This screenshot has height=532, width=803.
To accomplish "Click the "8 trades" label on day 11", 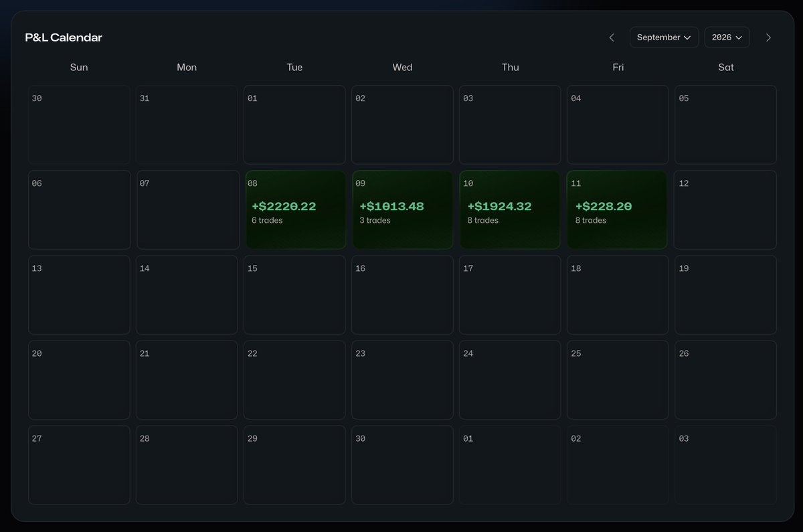I will point(590,220).
